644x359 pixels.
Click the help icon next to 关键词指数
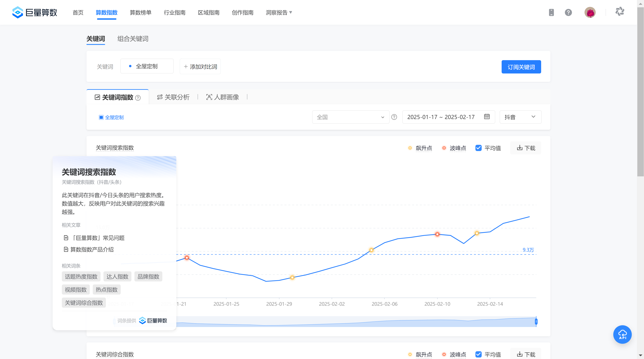point(138,98)
